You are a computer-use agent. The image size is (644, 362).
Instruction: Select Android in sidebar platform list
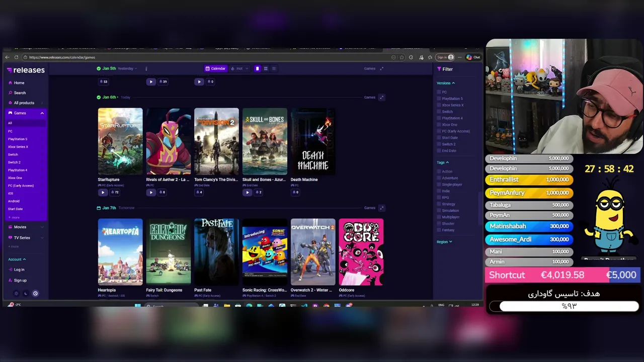pyautogui.click(x=14, y=201)
